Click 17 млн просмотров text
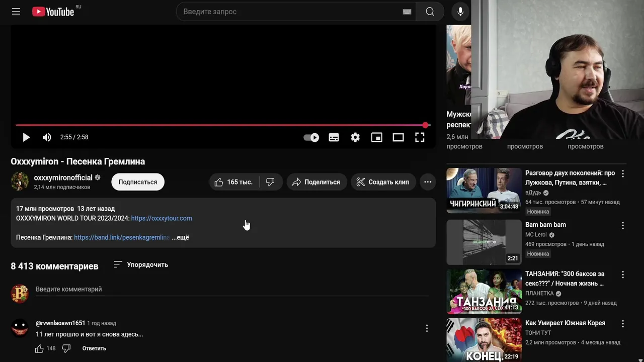The height and width of the screenshot is (362, 644). click(45, 209)
